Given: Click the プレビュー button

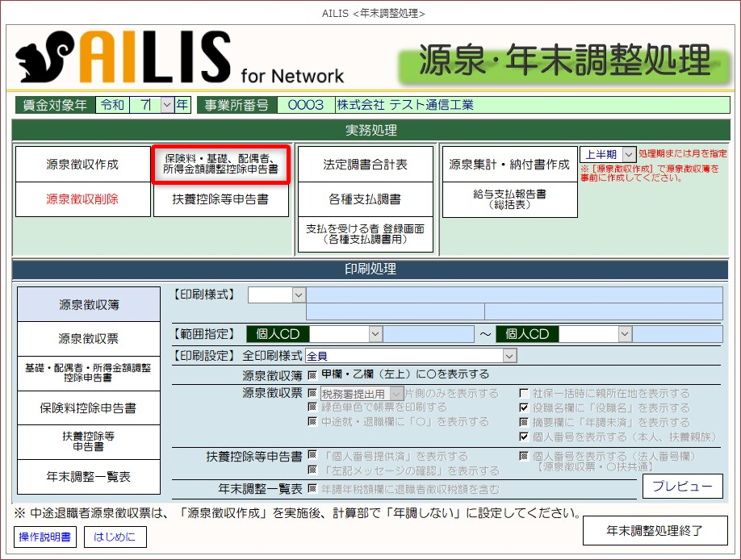Looking at the screenshot, I should tap(682, 486).
